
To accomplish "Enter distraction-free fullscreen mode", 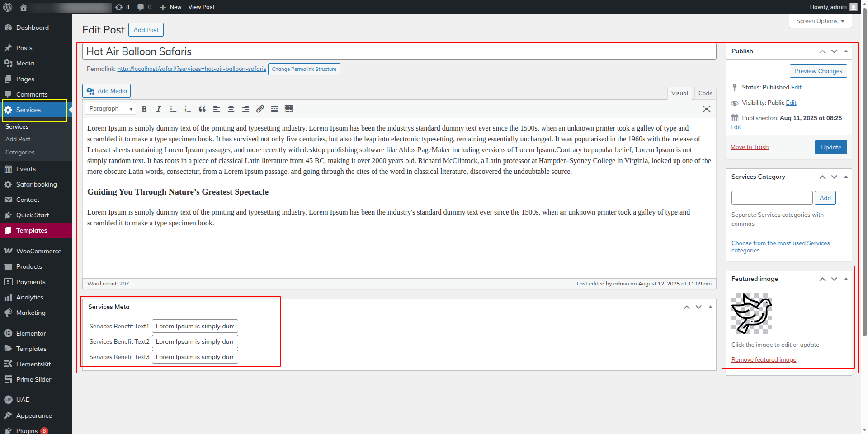I will click(707, 109).
